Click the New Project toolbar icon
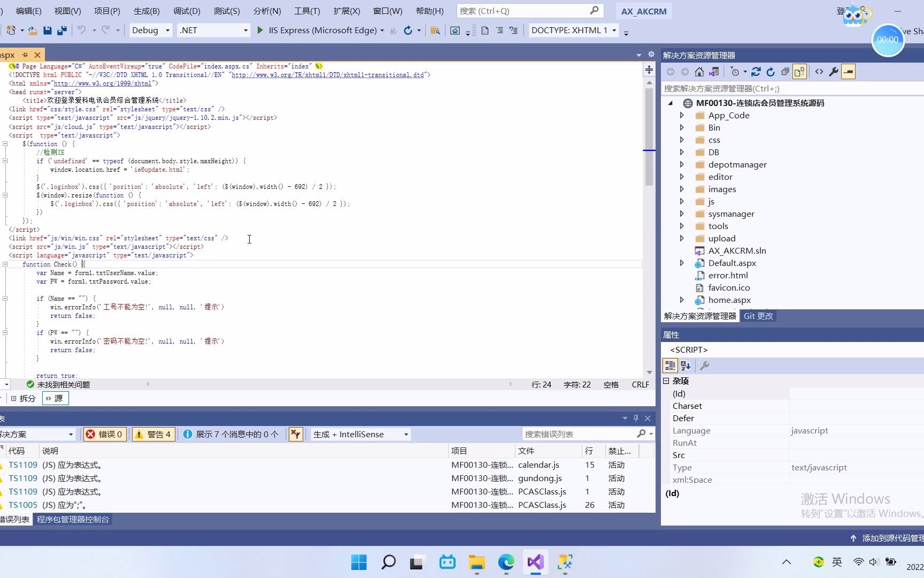924x578 pixels. point(11,31)
